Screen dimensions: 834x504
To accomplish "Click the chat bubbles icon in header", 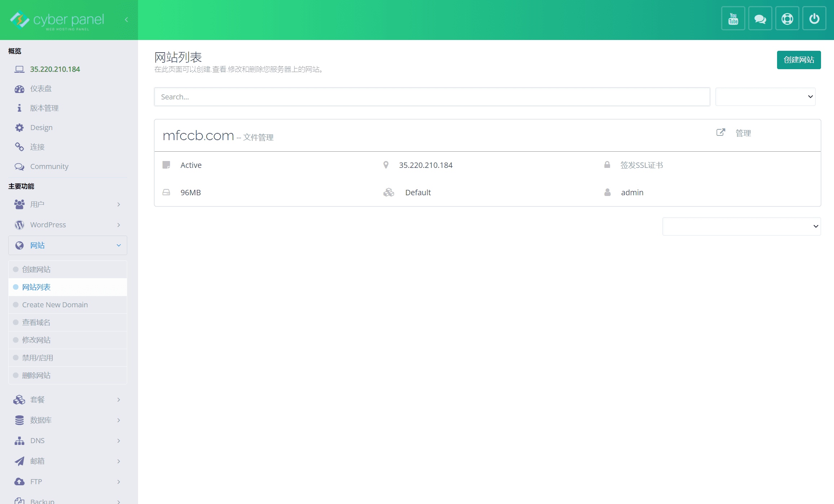I will point(760,19).
